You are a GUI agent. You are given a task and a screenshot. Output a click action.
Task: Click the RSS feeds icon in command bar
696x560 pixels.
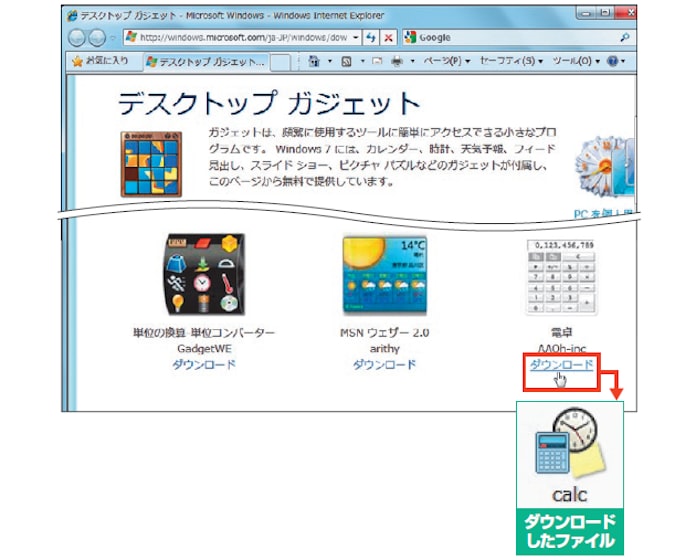pyautogui.click(x=345, y=61)
